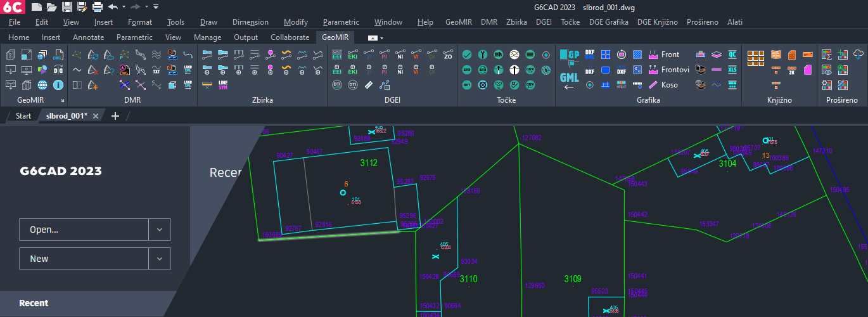Click the Undo arrow in quick access toolbar
This screenshot has width=868, height=317.
tap(113, 7)
